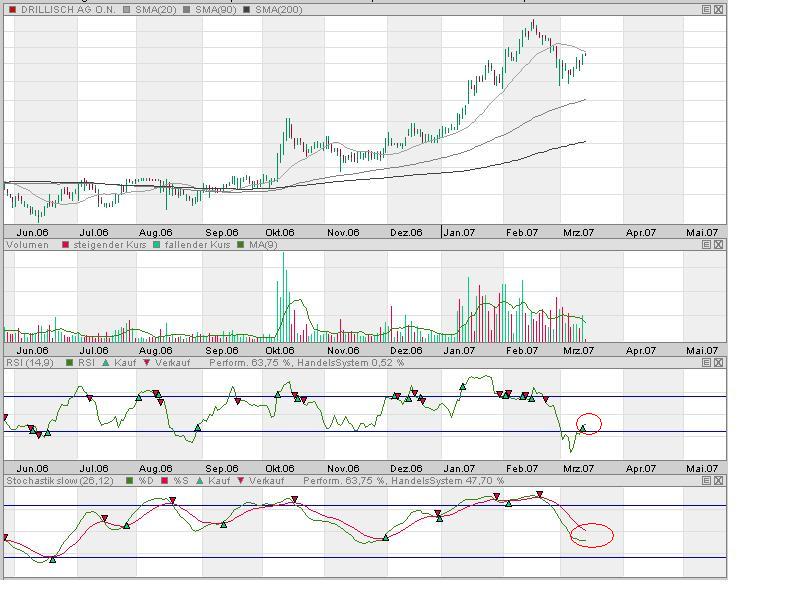800x600 pixels.
Task: Click Apr.07 on the Volumen panel axis
Action: point(641,351)
